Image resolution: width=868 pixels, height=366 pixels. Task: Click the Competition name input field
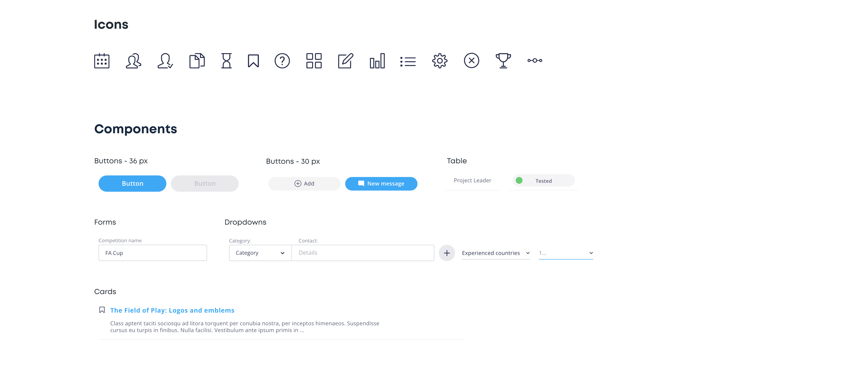tap(153, 253)
